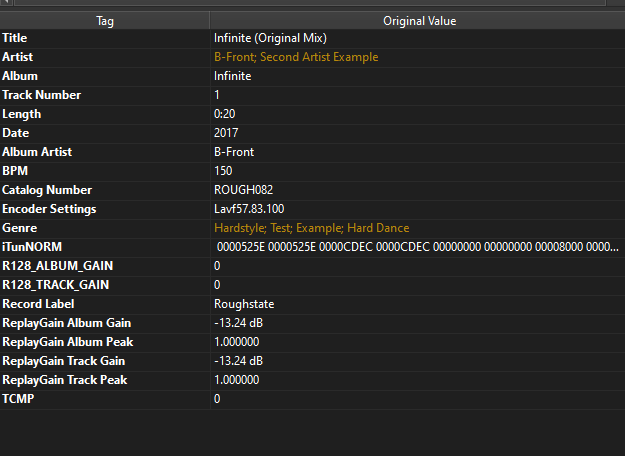Click the TCMP value 0
625x456 pixels.
pyautogui.click(x=217, y=399)
